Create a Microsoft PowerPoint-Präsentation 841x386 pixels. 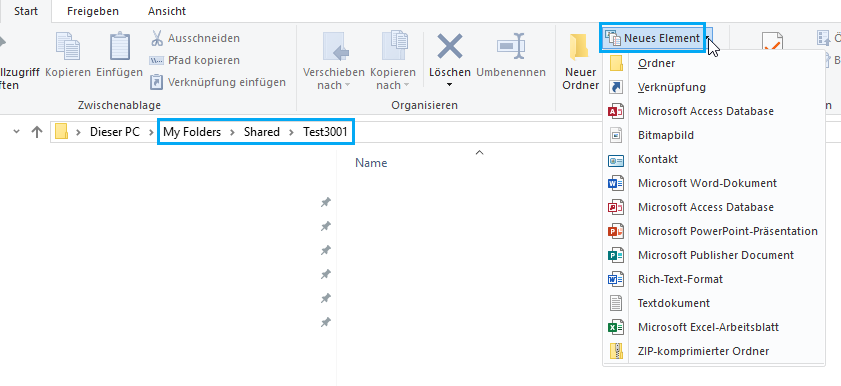pos(713,231)
